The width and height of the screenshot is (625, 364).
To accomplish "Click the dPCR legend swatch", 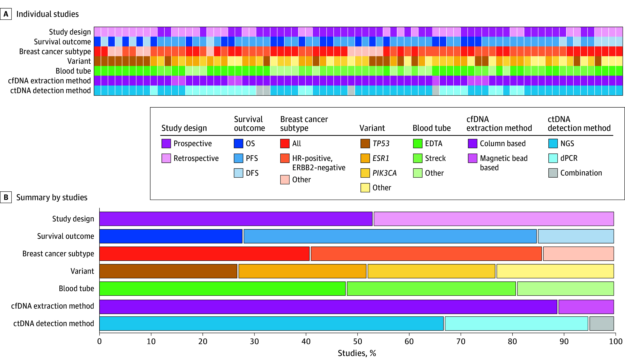I will (x=553, y=158).
